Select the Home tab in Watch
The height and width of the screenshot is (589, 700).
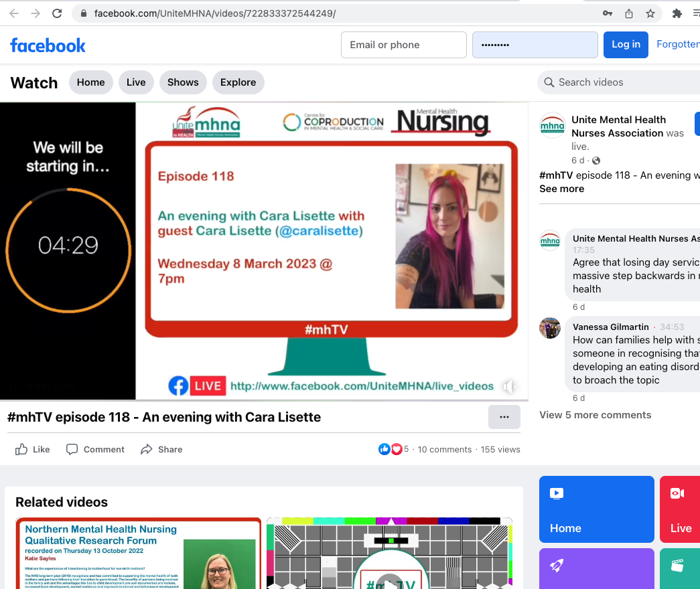tap(90, 82)
